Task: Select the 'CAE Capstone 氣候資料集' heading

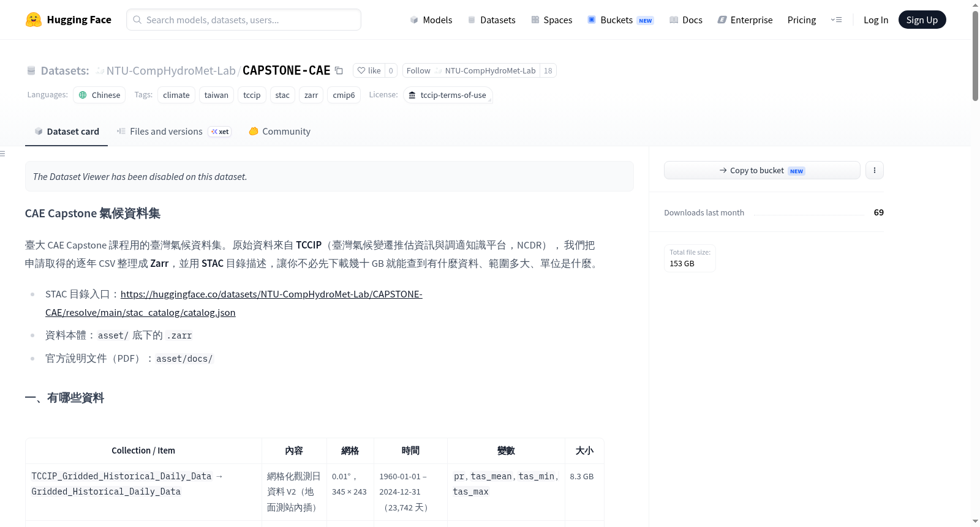Action: (x=92, y=214)
